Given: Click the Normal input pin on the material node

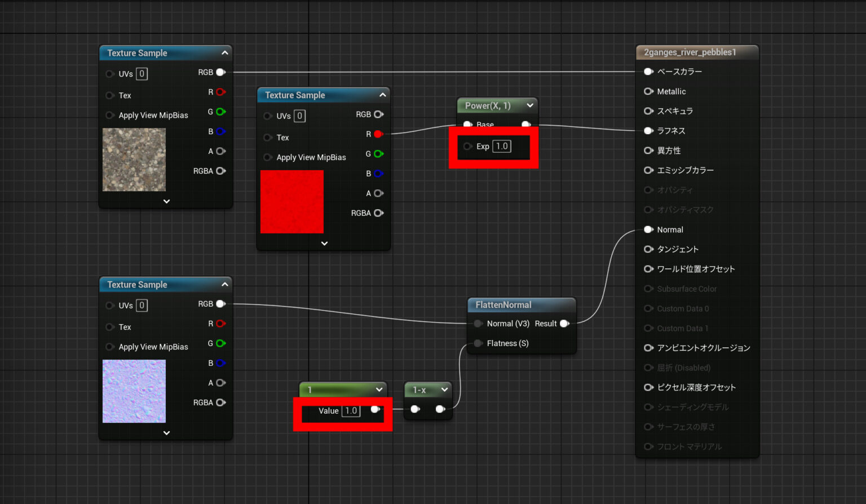Looking at the screenshot, I should tap(648, 229).
